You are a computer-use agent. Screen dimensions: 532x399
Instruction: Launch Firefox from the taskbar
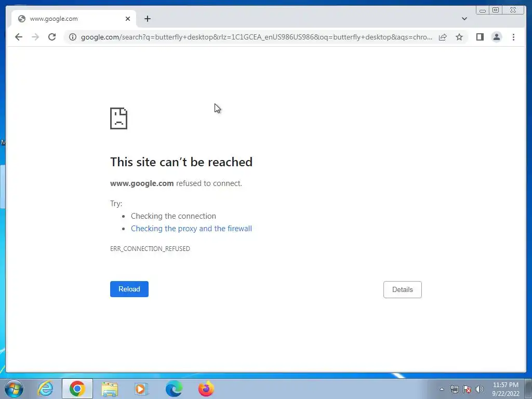[x=206, y=389]
